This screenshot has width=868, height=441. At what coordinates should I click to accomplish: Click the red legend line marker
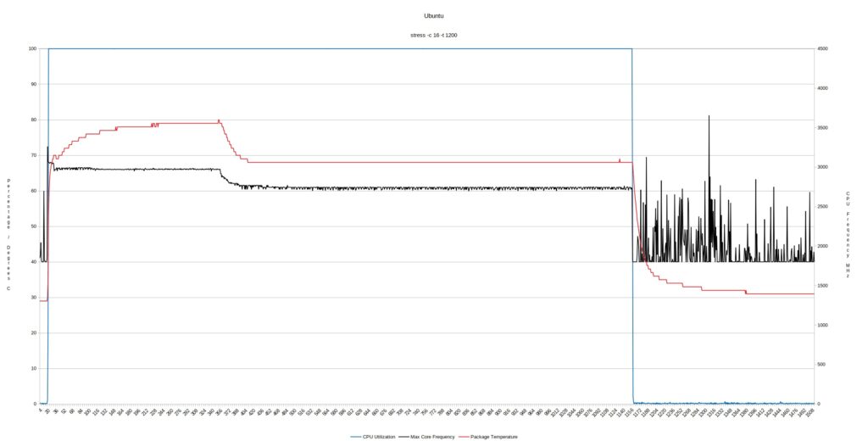pos(465,437)
